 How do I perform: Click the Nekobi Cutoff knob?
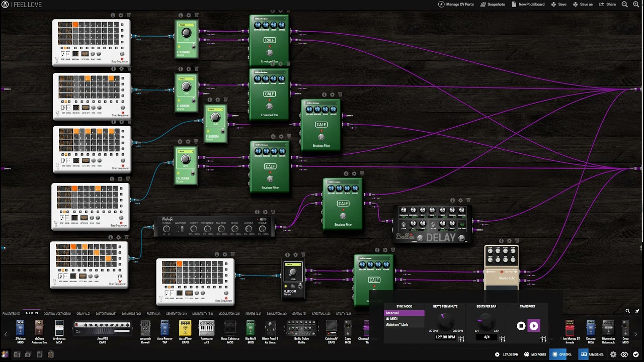click(x=194, y=229)
